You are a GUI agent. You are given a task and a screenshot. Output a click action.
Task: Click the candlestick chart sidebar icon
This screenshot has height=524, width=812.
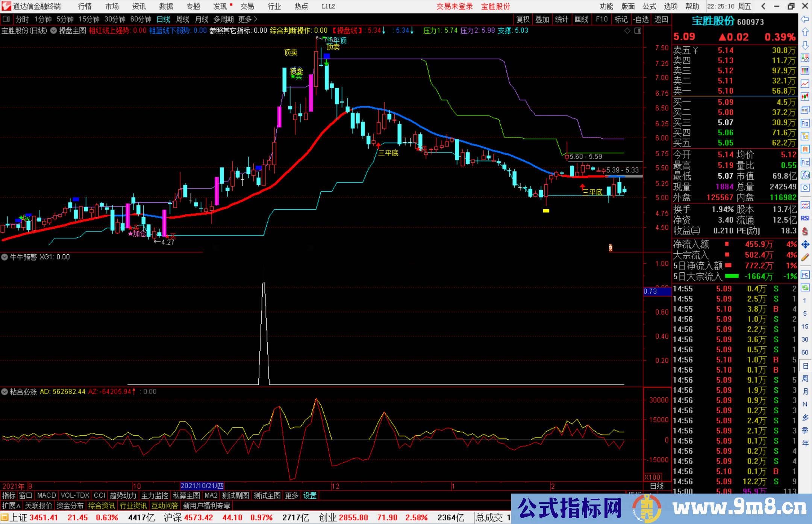pos(805,97)
